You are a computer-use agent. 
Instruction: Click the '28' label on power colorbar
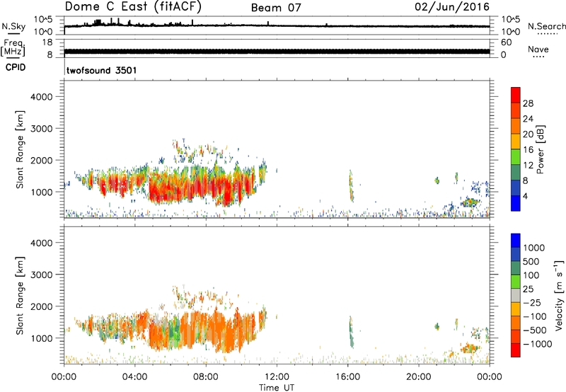(x=528, y=103)
